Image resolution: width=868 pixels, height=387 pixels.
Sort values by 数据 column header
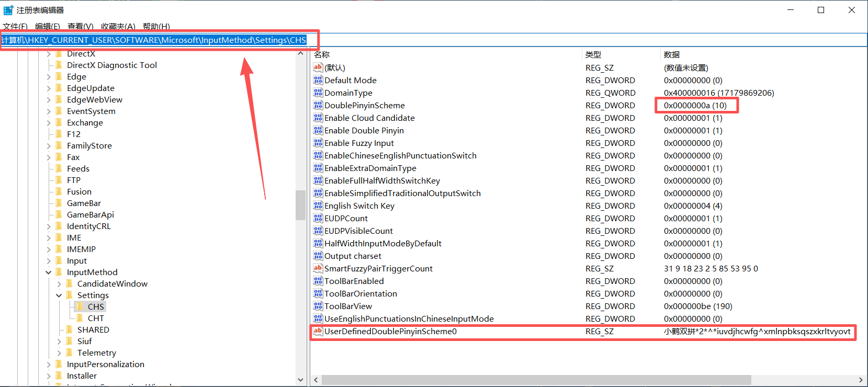[x=763, y=54]
